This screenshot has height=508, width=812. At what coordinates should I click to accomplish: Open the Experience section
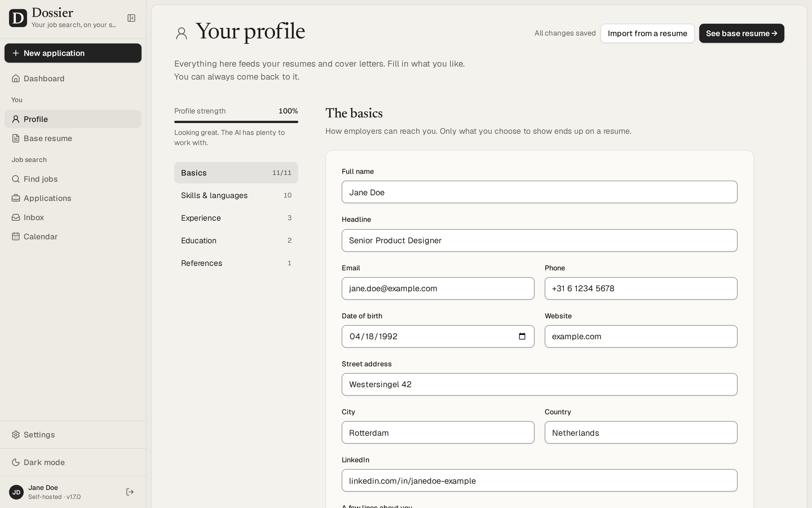tap(236, 218)
